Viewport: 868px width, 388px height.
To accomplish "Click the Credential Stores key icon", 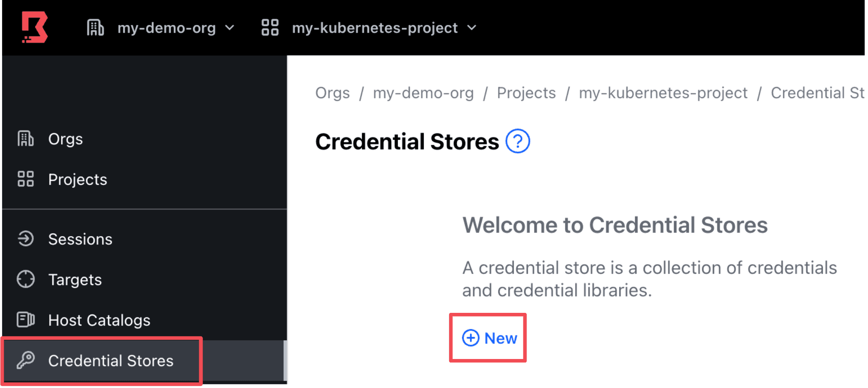I will point(25,360).
